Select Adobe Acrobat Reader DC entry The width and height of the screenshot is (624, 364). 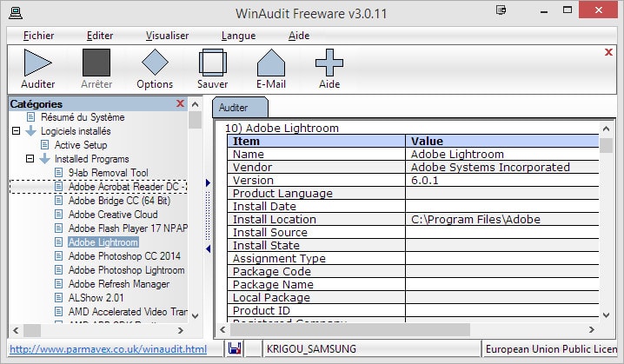pos(128,187)
